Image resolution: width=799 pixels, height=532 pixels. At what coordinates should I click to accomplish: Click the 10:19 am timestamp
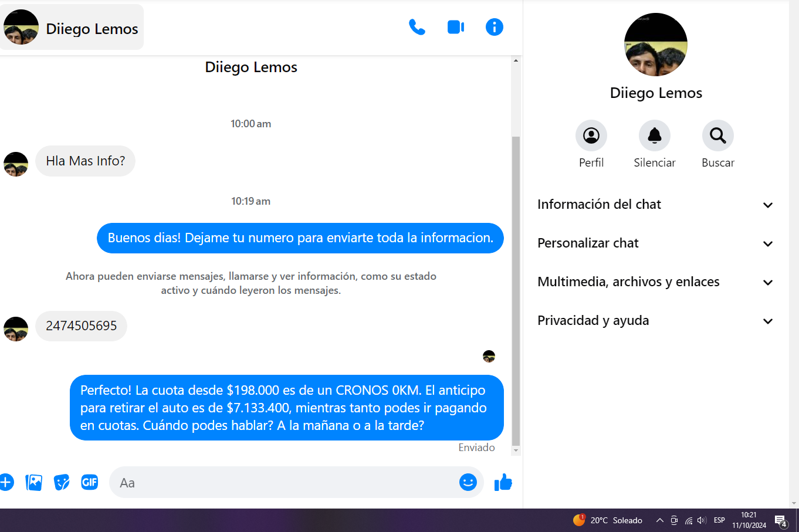pyautogui.click(x=251, y=201)
